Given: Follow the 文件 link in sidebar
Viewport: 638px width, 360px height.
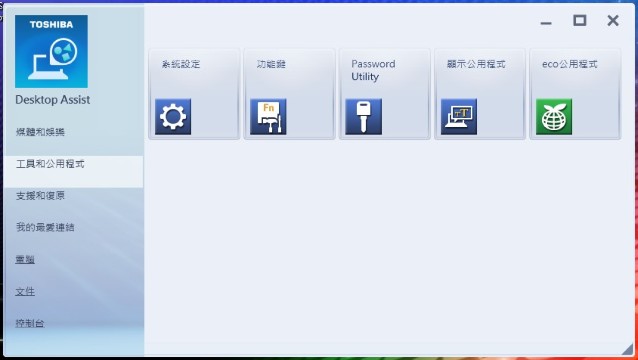Looking at the screenshot, I should (x=25, y=291).
